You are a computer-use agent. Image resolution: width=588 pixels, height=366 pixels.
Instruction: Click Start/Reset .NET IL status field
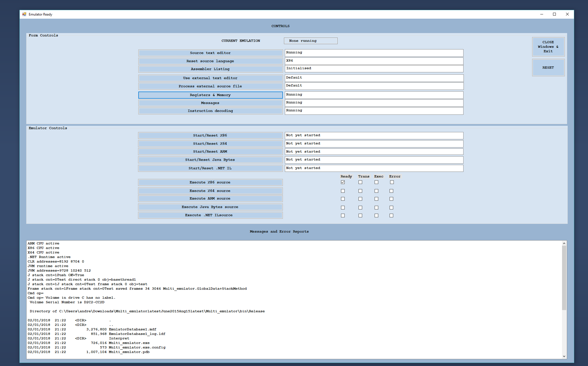pyautogui.click(x=374, y=168)
